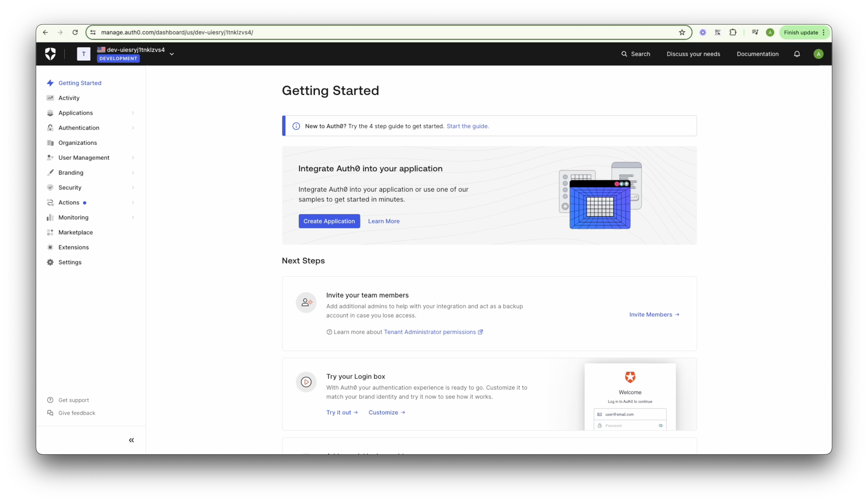Screen dimensions: 868x502
Task: Open the tenant switcher dropdown arrow
Action: (172, 54)
